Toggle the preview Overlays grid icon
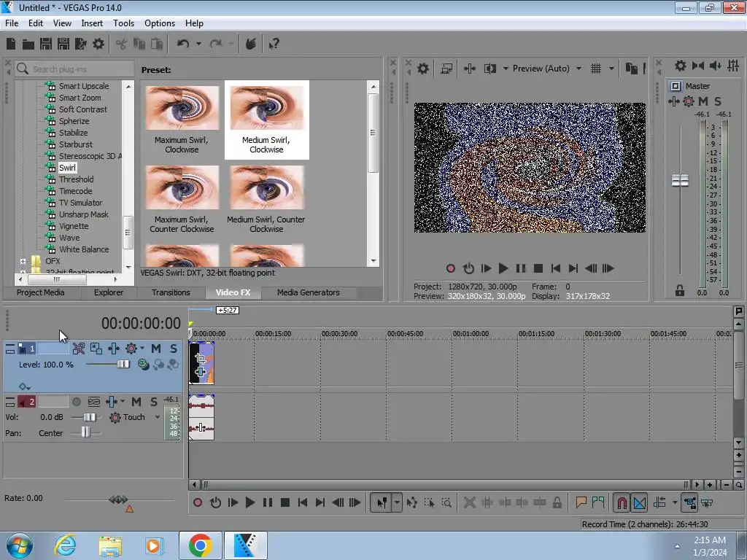 click(x=595, y=69)
